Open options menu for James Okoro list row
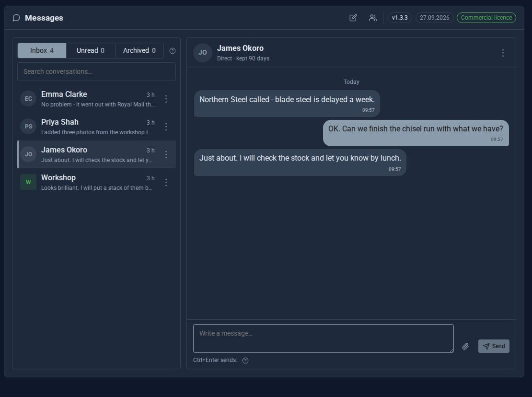This screenshot has width=532, height=397. click(166, 154)
